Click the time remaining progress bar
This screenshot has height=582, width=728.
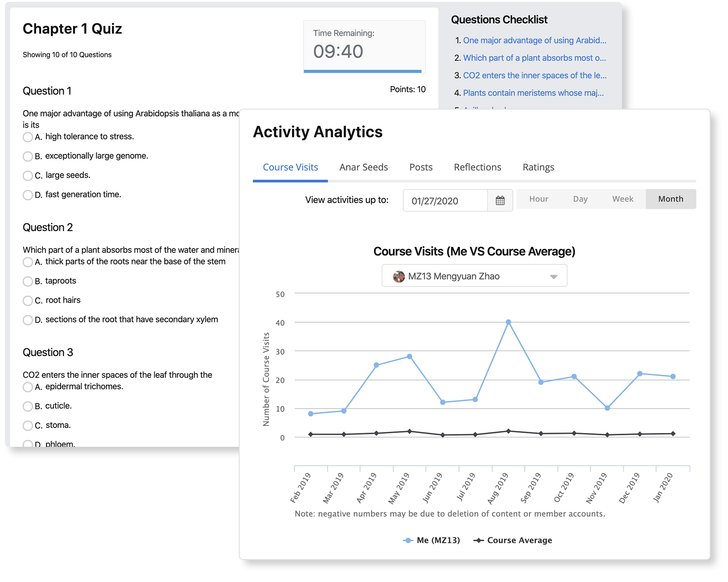click(x=362, y=71)
